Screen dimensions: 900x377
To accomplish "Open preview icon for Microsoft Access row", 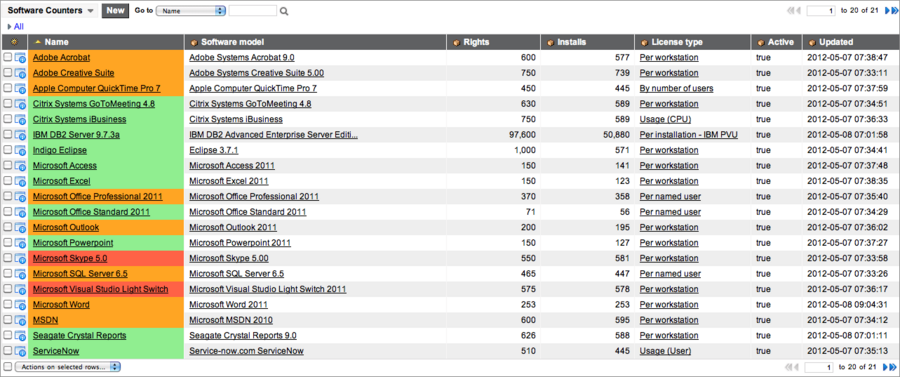I will pos(20,166).
